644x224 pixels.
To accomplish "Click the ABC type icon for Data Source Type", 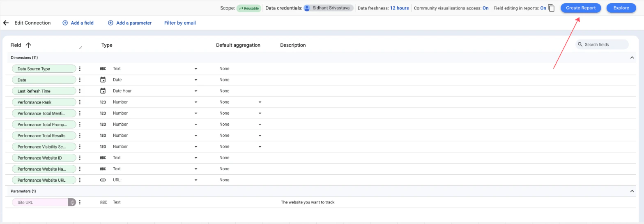I will point(103,69).
